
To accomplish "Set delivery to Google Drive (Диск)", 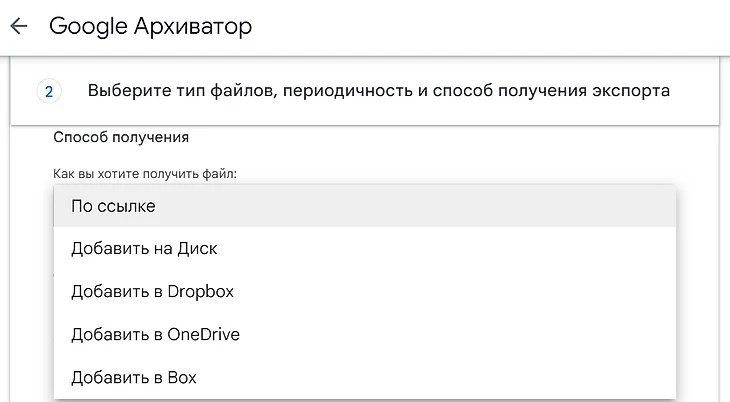I will click(144, 249).
